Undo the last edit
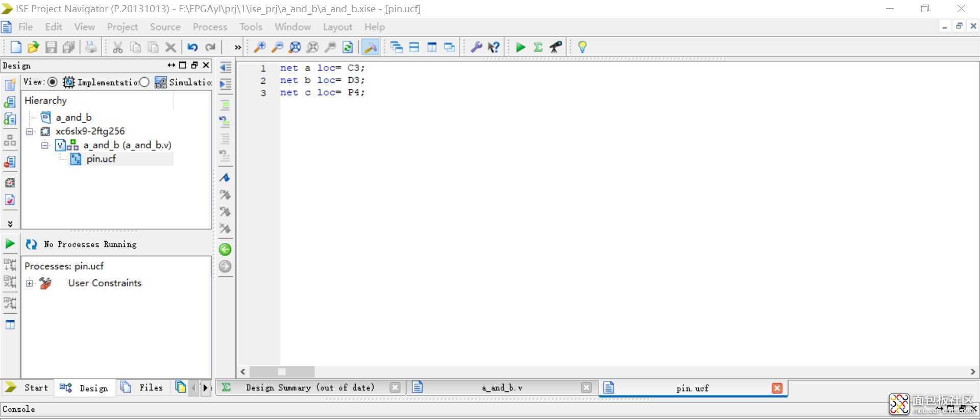The image size is (980, 420). (192, 47)
